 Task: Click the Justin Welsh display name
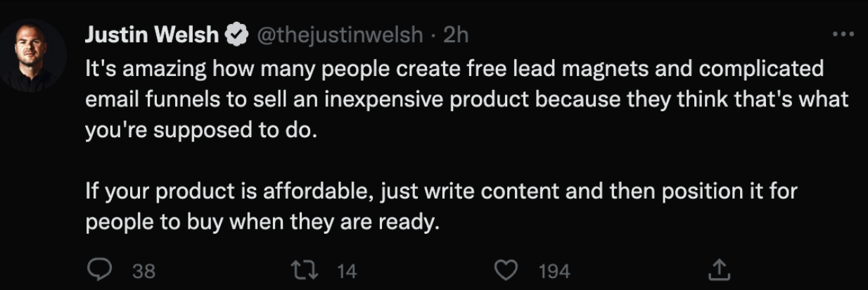[x=152, y=34]
